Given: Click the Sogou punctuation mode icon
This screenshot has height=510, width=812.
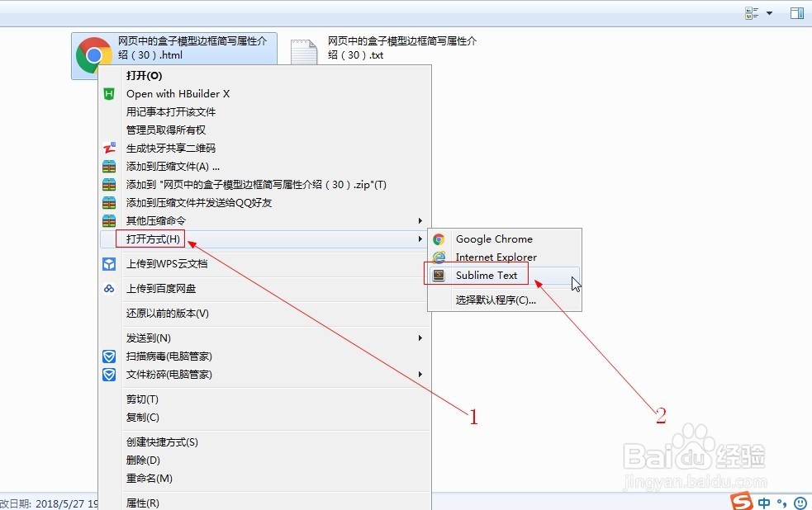Looking at the screenshot, I should [x=781, y=503].
